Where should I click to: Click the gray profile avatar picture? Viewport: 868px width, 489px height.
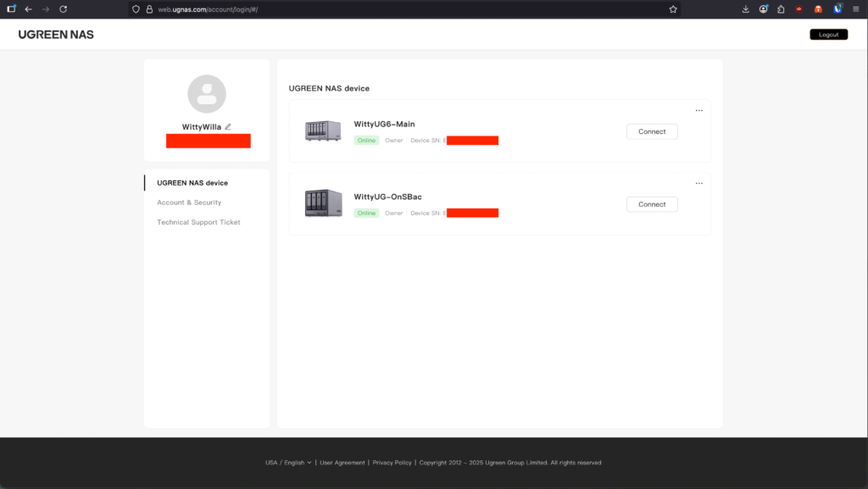coord(206,94)
